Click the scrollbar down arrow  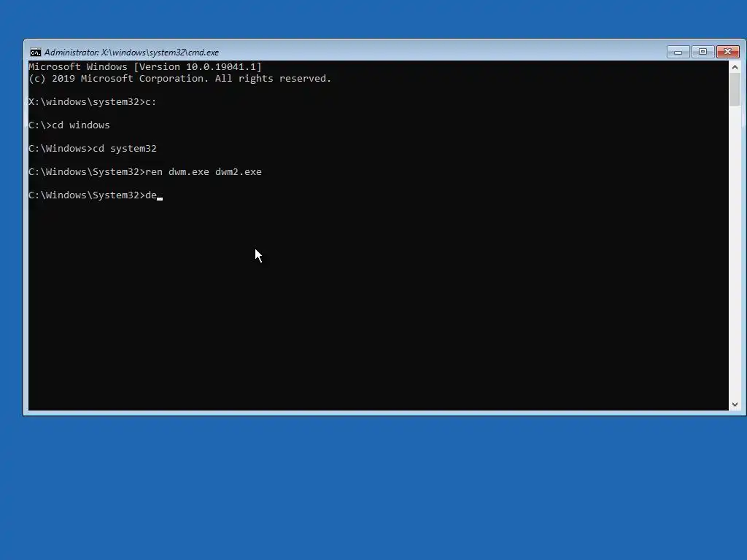735,404
